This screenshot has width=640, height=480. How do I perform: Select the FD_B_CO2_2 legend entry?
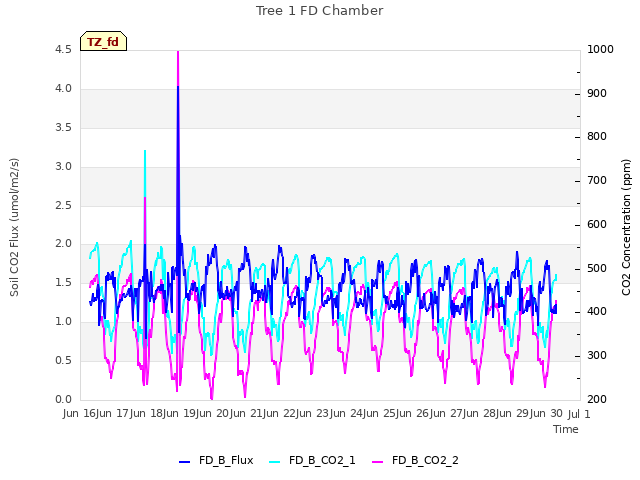pyautogui.click(x=416, y=460)
